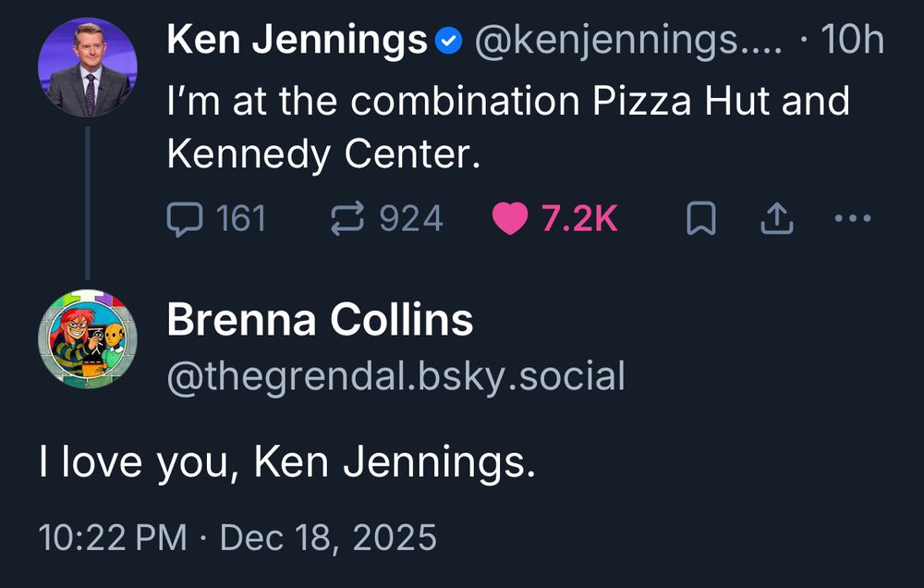Bookmark Ken Jennings' post
Image resolution: width=924 pixels, height=588 pixels.
[x=701, y=219]
